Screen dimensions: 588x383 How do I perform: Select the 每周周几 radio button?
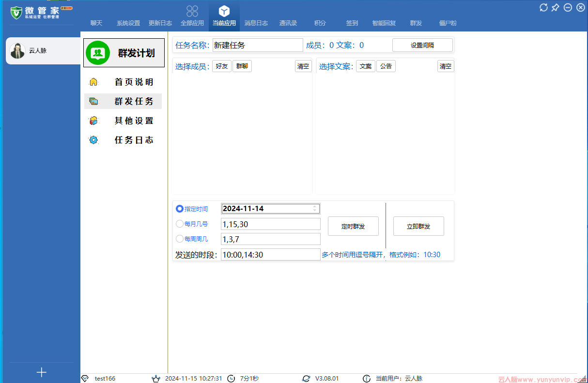(179, 239)
